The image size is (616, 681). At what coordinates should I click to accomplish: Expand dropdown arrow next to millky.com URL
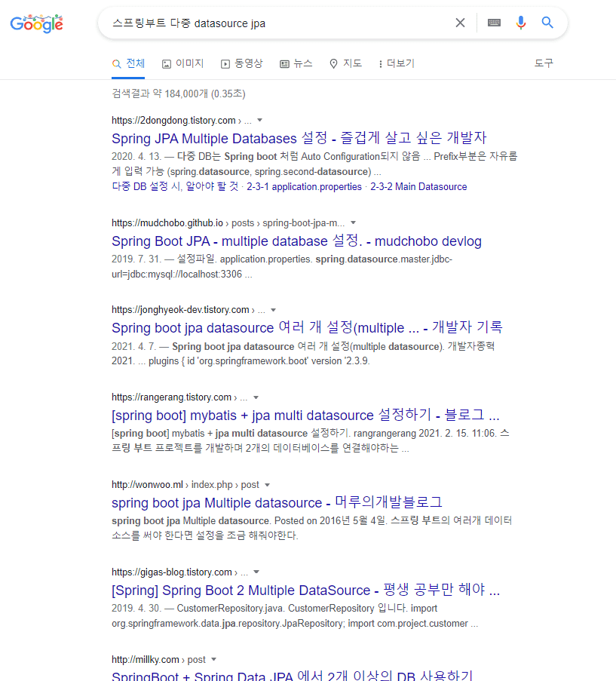213,660
